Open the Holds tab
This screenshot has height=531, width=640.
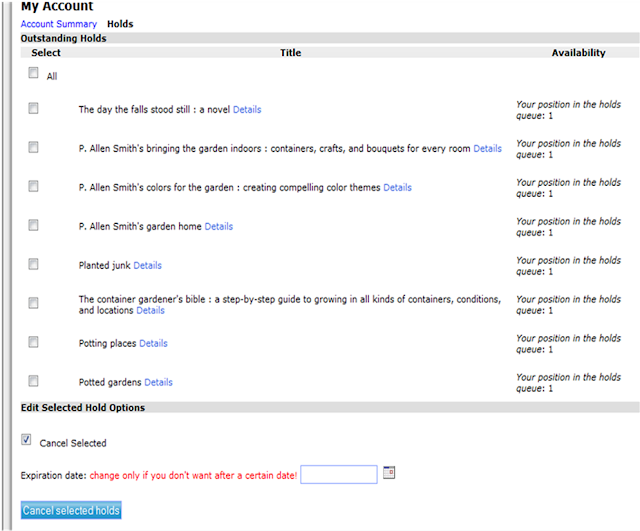click(120, 24)
